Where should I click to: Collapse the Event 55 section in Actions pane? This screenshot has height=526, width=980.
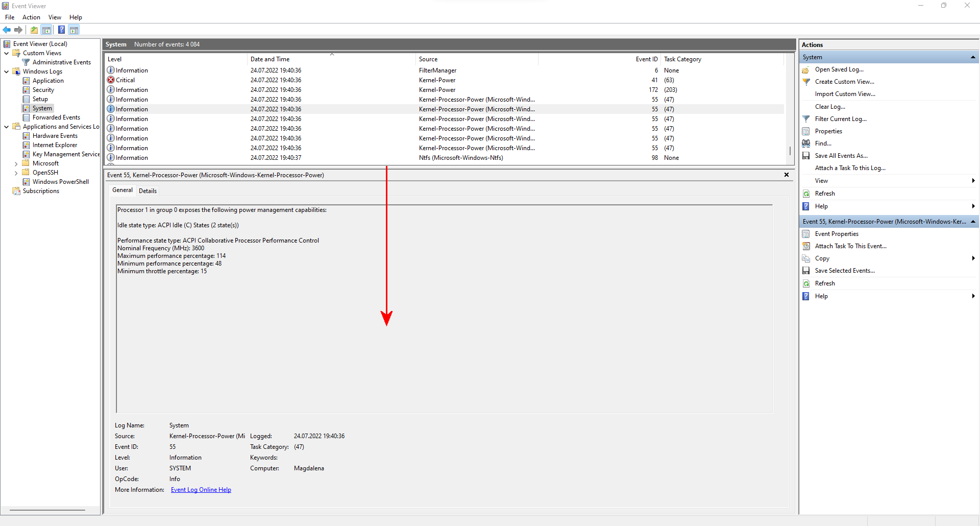tap(973, 222)
